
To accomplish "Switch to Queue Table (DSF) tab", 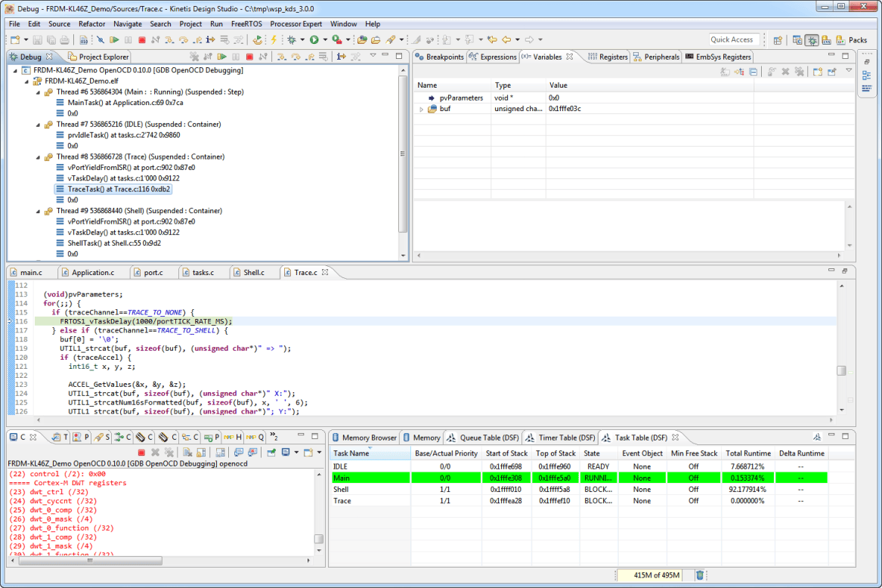I will (484, 437).
